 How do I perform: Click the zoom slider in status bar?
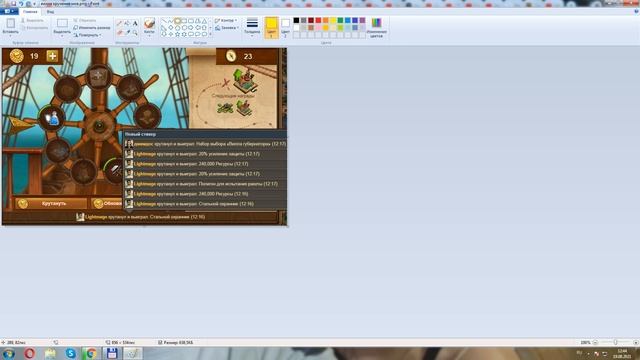[x=616, y=342]
